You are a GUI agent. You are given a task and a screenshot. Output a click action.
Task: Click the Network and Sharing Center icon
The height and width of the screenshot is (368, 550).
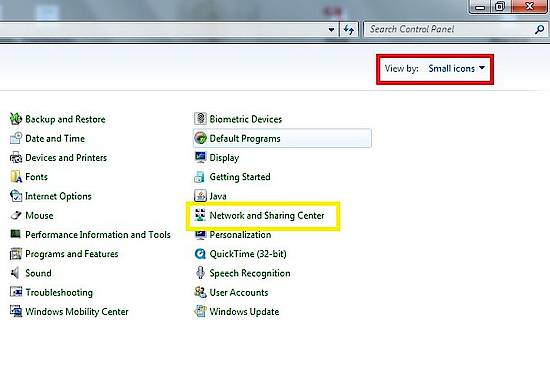(200, 215)
